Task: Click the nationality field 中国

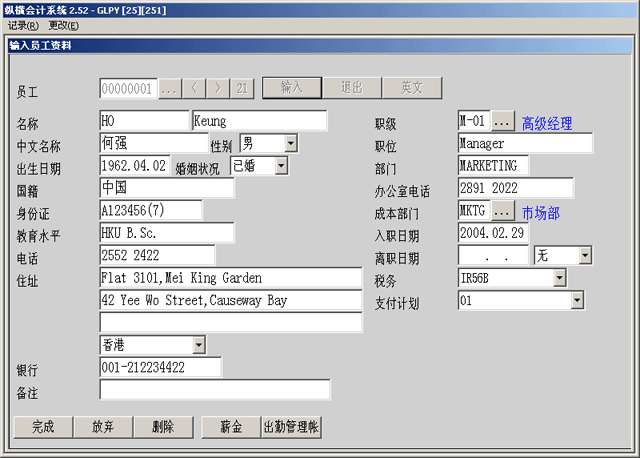Action: pos(167,188)
